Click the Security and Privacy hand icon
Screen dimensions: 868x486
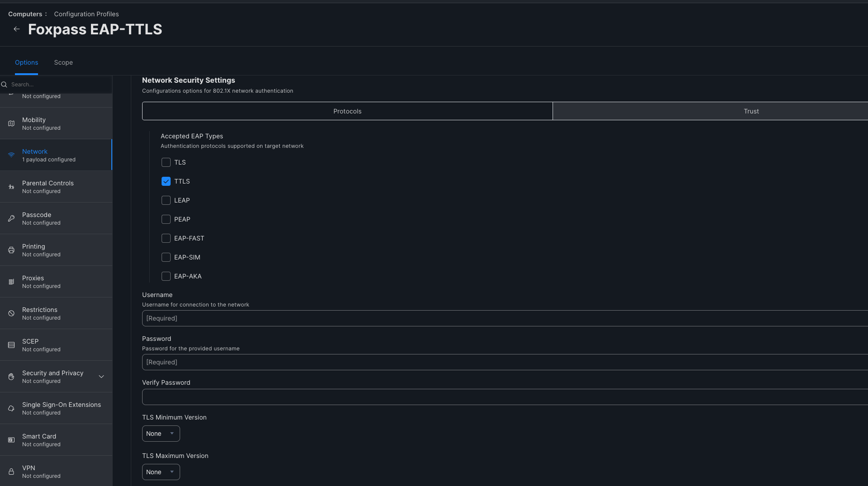coord(11,377)
